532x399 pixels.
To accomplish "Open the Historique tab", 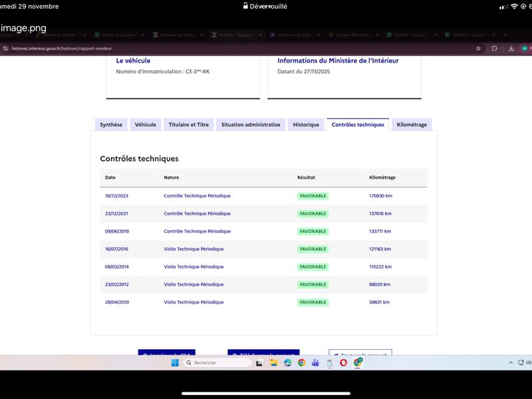I will pos(306,124).
